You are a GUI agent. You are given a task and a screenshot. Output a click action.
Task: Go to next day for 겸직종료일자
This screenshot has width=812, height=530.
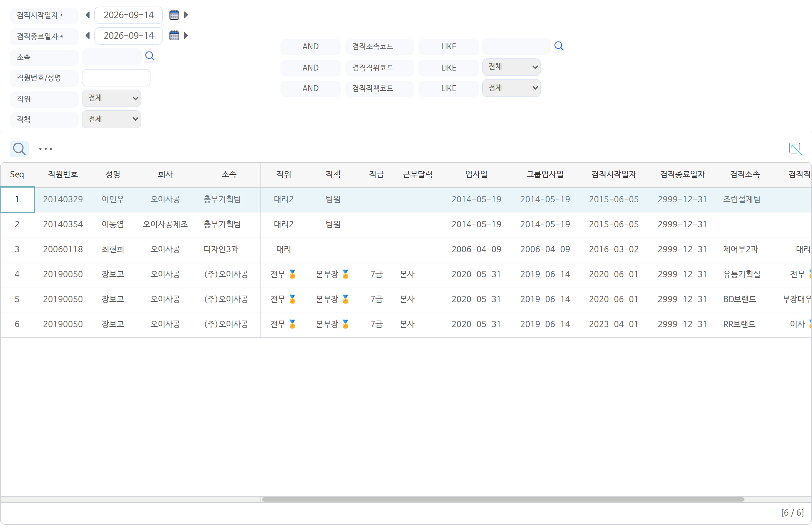click(186, 35)
